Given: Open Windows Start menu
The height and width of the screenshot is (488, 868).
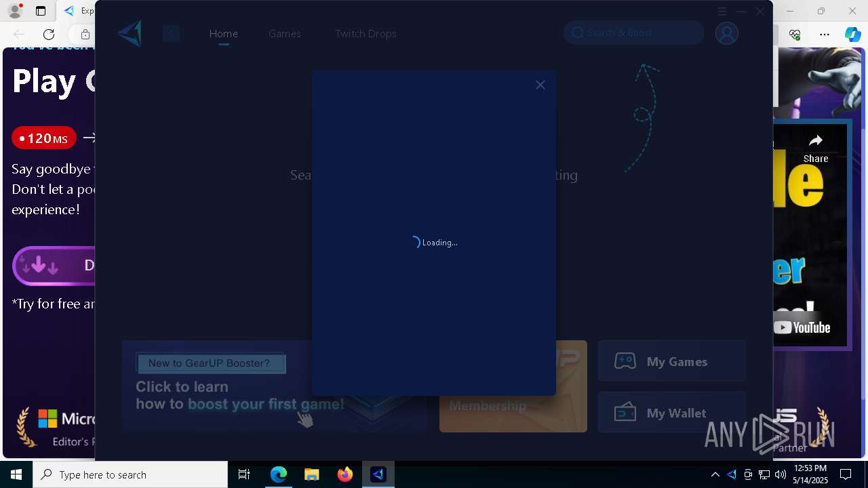Looking at the screenshot, I should click(16, 474).
